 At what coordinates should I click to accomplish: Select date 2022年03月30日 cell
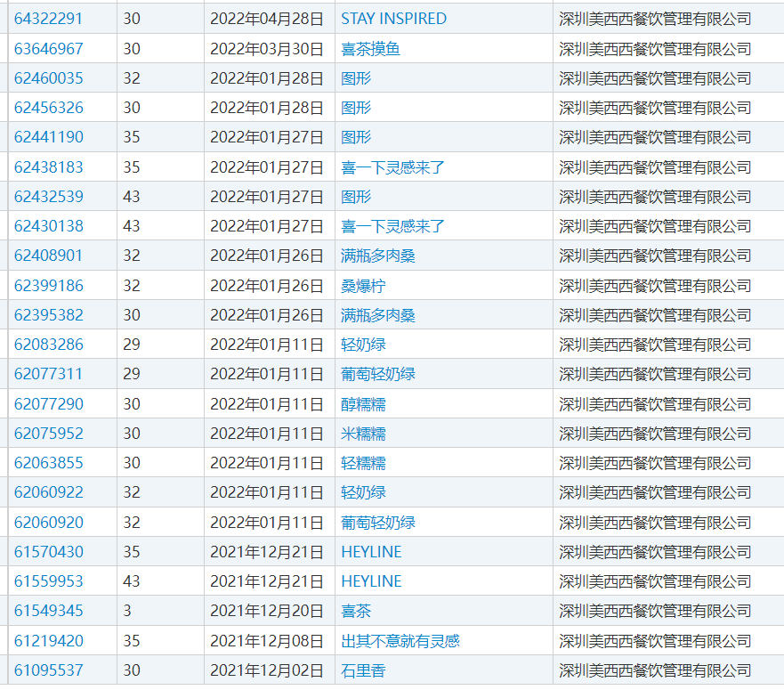[269, 49]
